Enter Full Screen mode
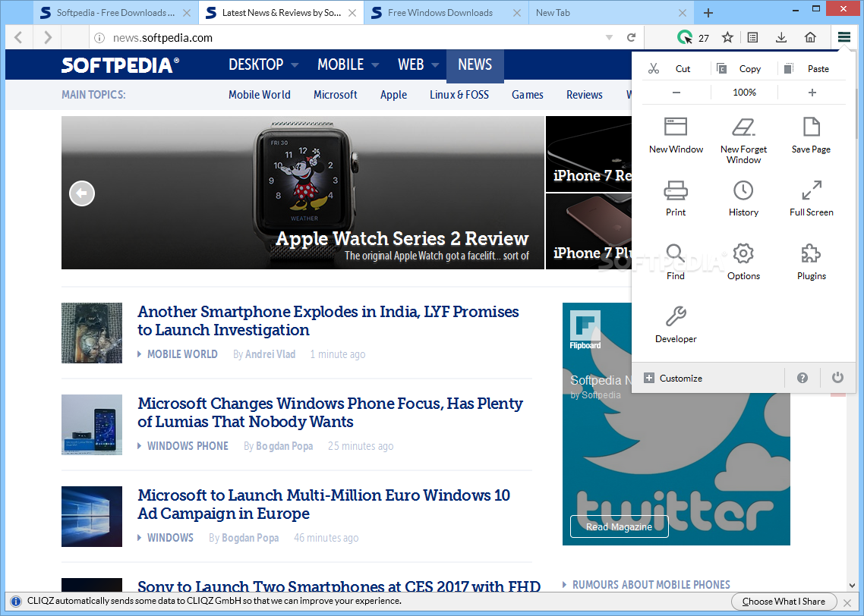 811,198
